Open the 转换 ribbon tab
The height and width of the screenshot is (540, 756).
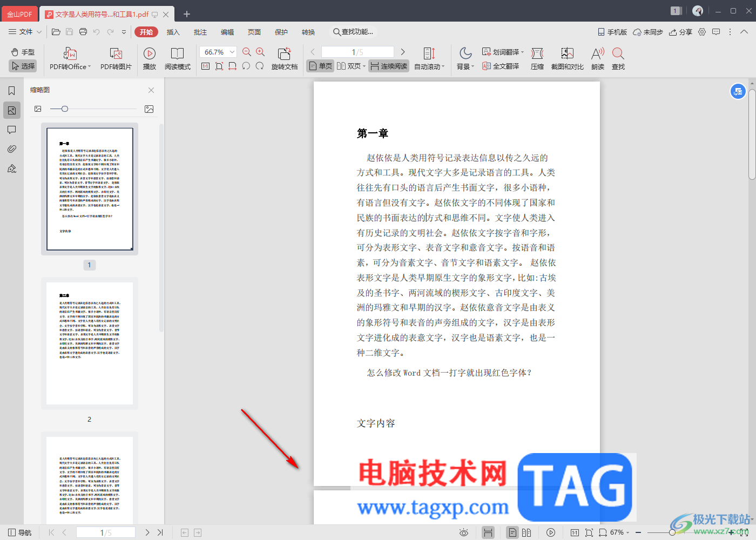point(308,32)
